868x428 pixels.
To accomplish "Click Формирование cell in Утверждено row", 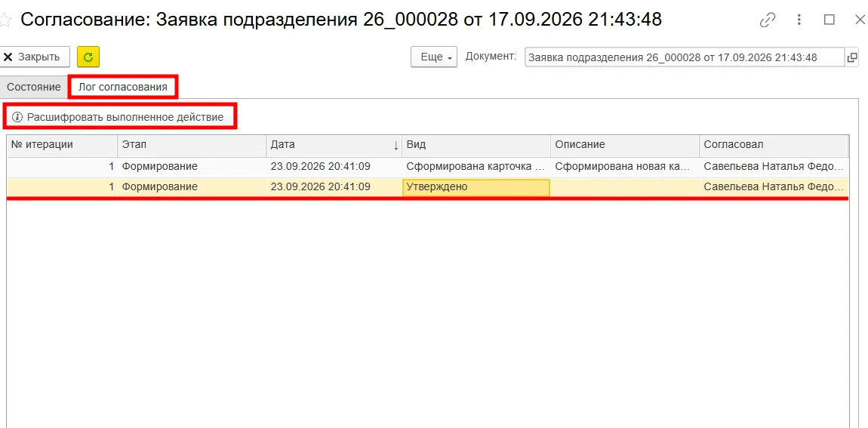I will point(192,187).
